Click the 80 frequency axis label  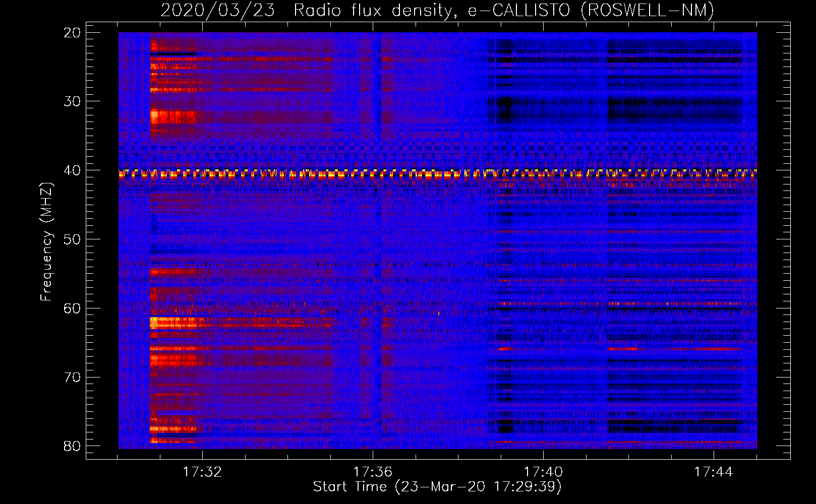click(73, 446)
